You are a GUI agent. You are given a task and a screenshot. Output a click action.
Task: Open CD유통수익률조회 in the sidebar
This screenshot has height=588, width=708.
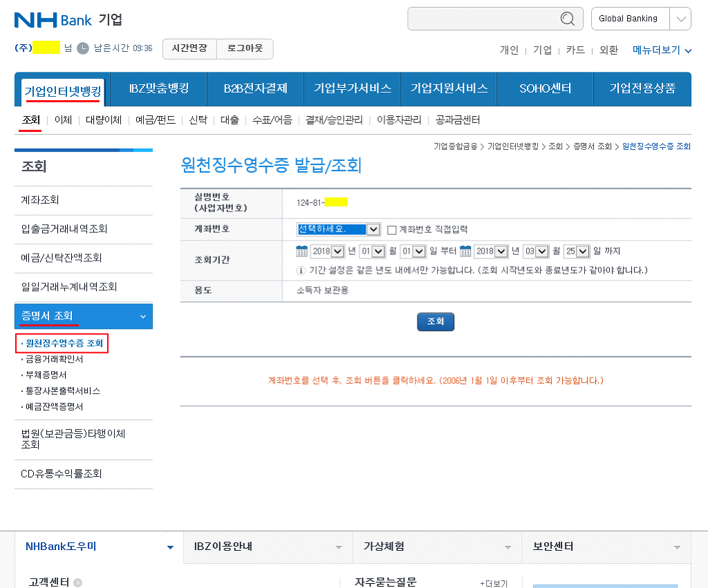(84, 474)
